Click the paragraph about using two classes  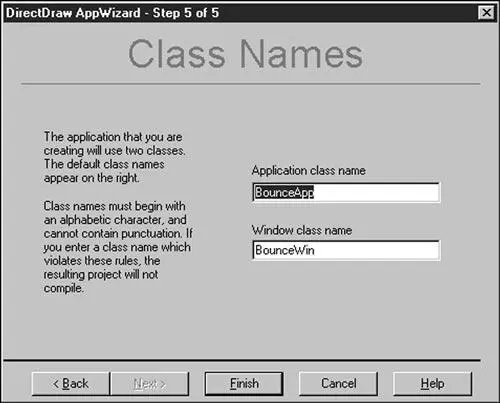[114, 157]
